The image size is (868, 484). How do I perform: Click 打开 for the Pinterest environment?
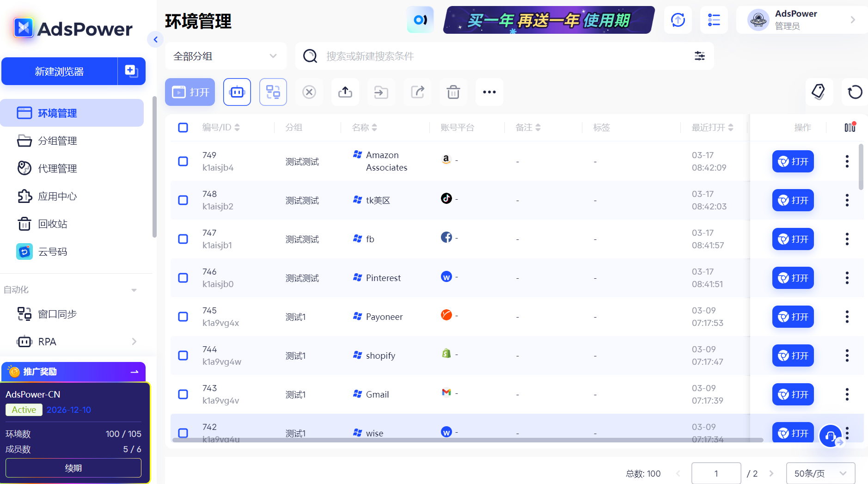[793, 278]
